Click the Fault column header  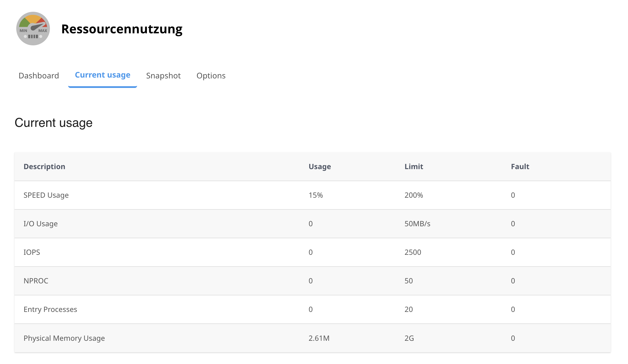point(520,167)
